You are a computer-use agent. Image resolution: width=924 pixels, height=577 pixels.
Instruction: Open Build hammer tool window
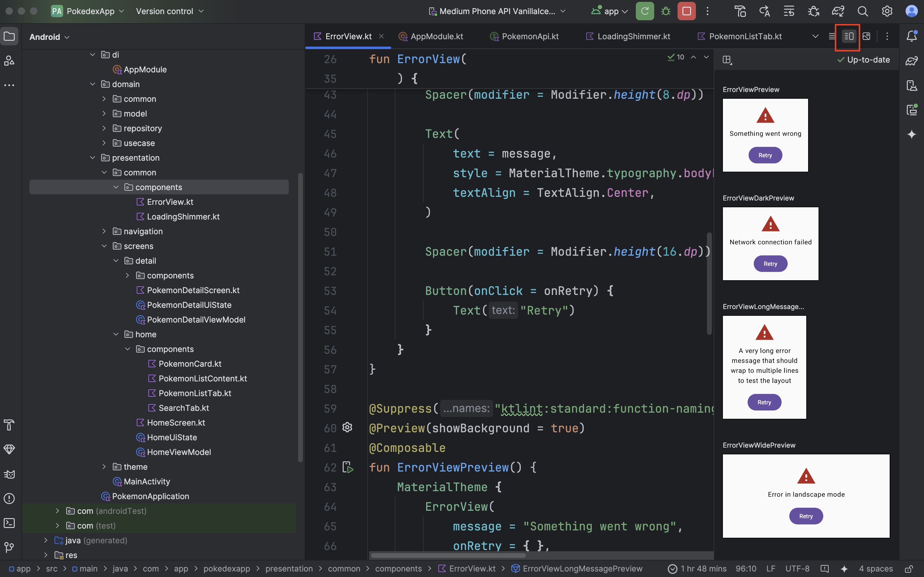9,425
